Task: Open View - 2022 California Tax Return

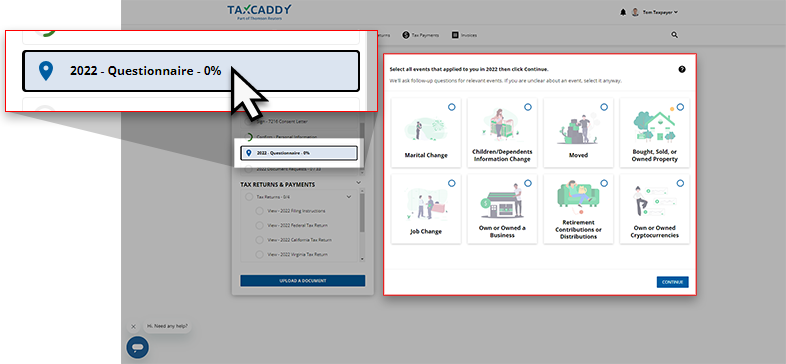Action: tap(299, 240)
